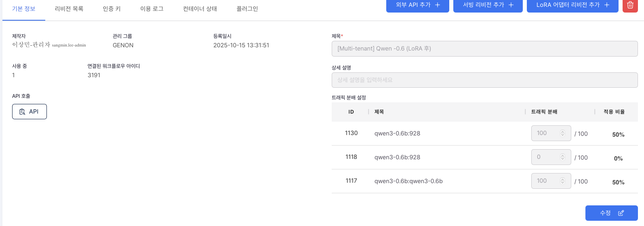Open the 플러그인 tab

pos(247,9)
